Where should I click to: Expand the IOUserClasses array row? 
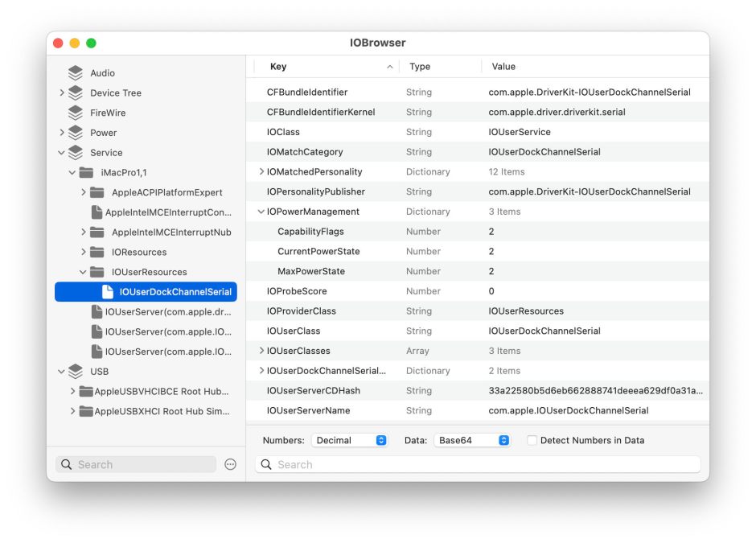tap(261, 352)
